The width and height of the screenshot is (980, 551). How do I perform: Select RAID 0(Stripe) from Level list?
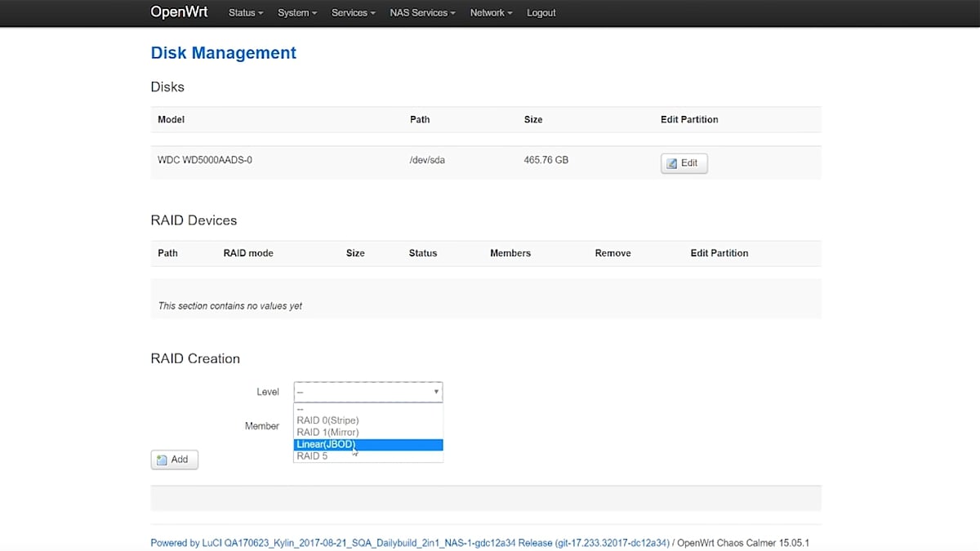point(327,420)
